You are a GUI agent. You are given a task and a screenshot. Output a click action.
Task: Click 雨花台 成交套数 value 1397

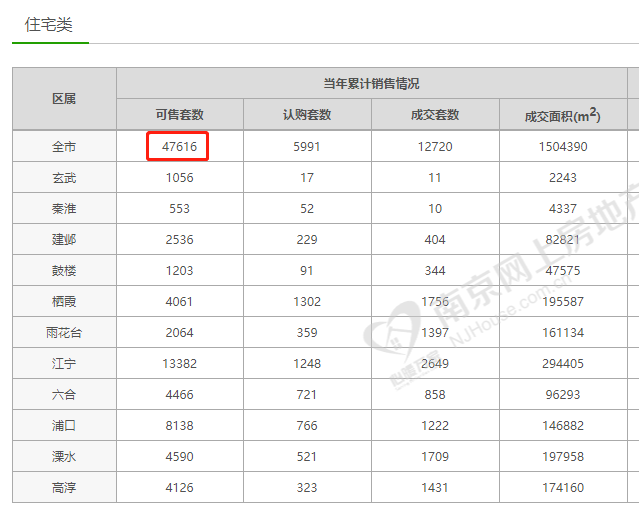(435, 333)
